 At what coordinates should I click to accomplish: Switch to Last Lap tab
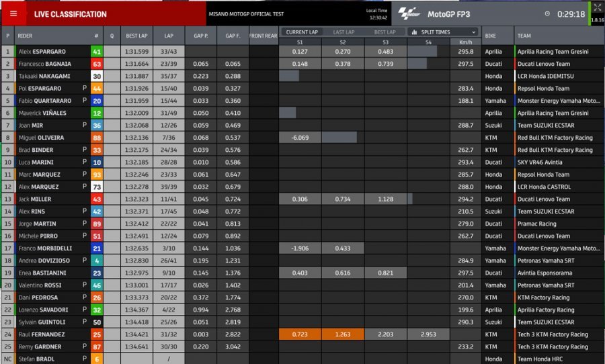coord(344,32)
